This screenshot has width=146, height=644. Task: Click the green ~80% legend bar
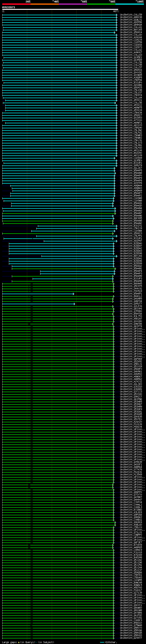101,4
